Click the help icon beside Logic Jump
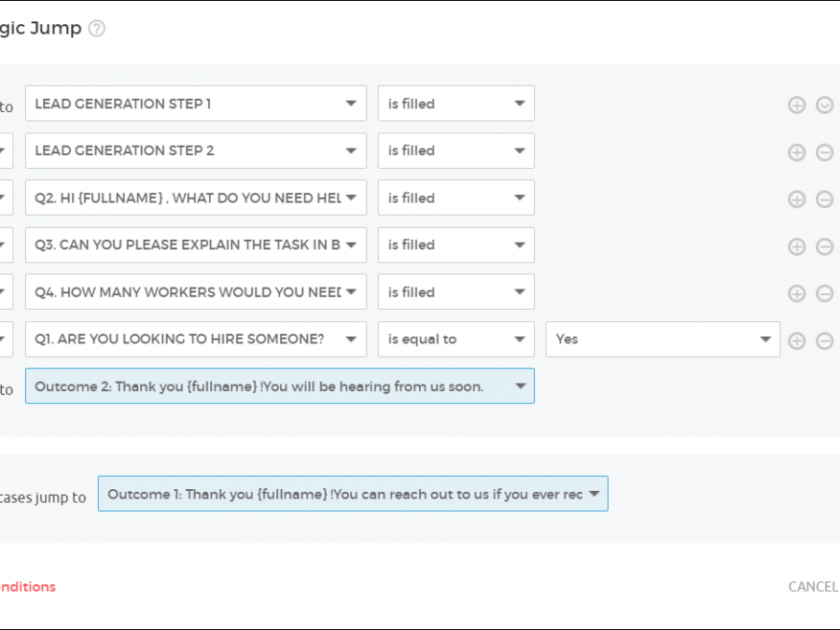 [96, 28]
